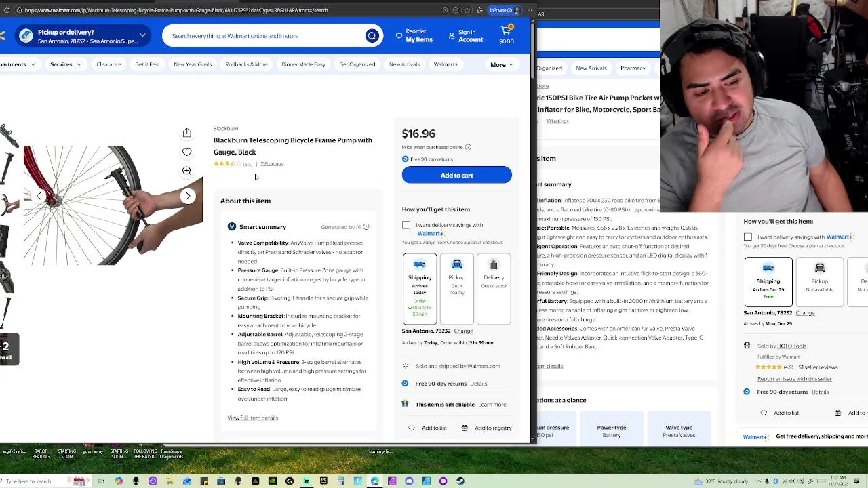The height and width of the screenshot is (488, 868).
Task: Expand the More navigation menu
Action: click(x=502, y=65)
